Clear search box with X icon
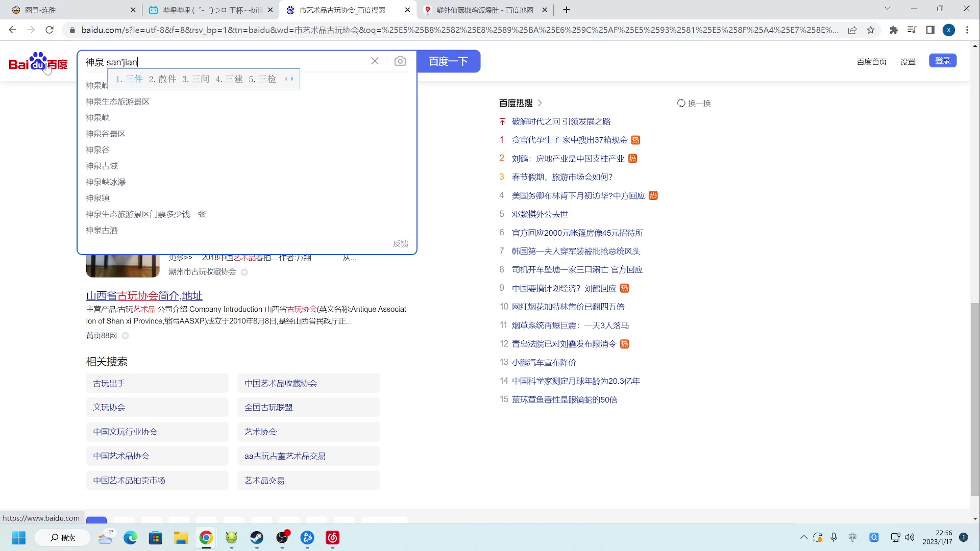 coord(375,61)
